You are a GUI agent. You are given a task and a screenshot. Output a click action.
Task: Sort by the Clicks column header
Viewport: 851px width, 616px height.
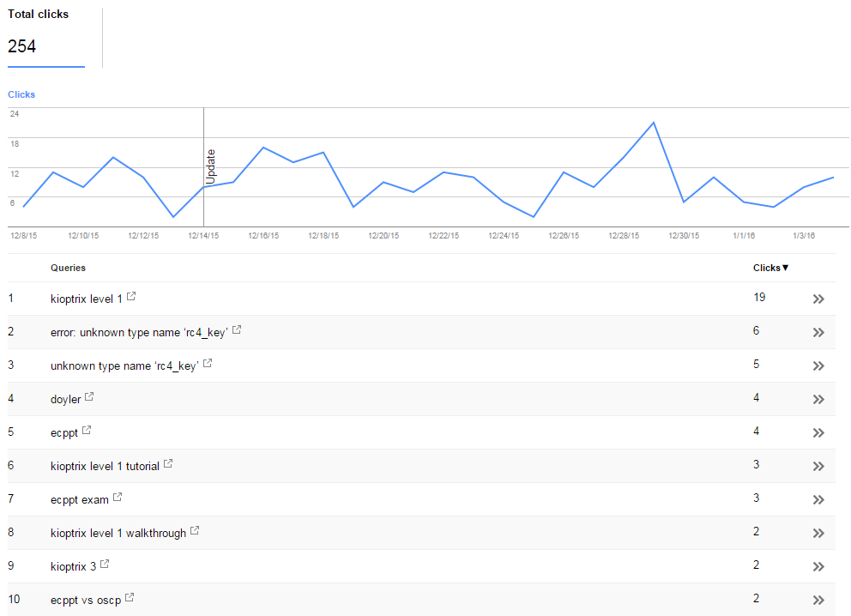pyautogui.click(x=770, y=268)
